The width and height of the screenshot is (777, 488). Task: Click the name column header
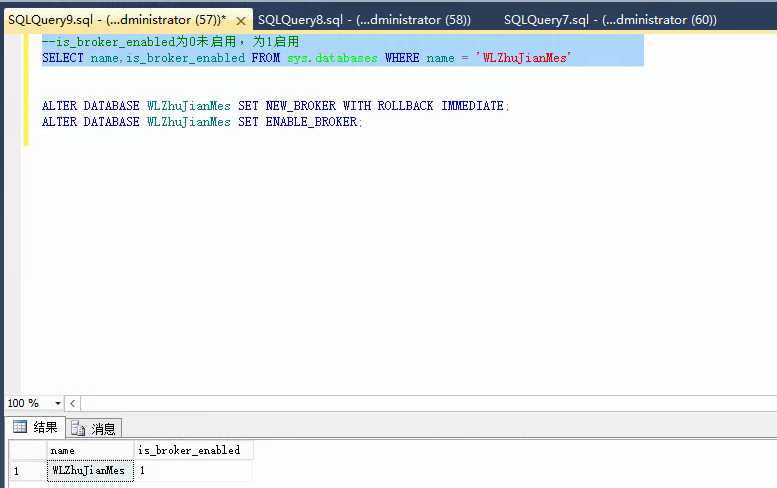click(x=91, y=450)
